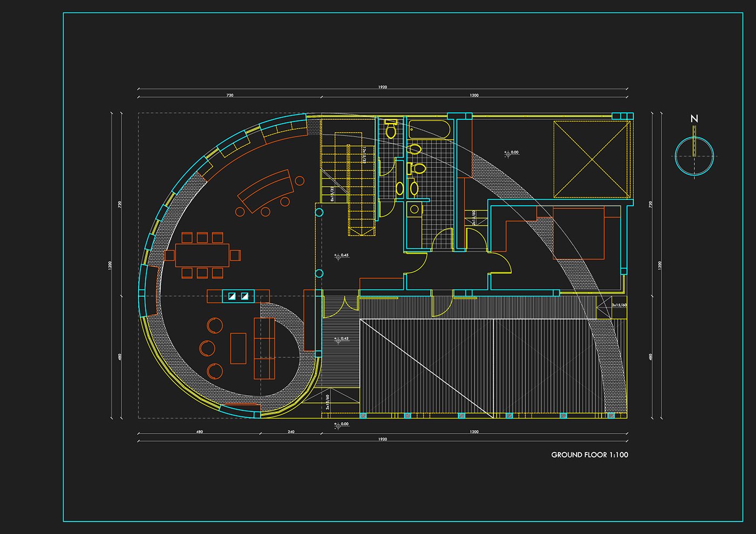Select the fireplace unit with two squares
The width and height of the screenshot is (756, 534).
click(x=238, y=296)
